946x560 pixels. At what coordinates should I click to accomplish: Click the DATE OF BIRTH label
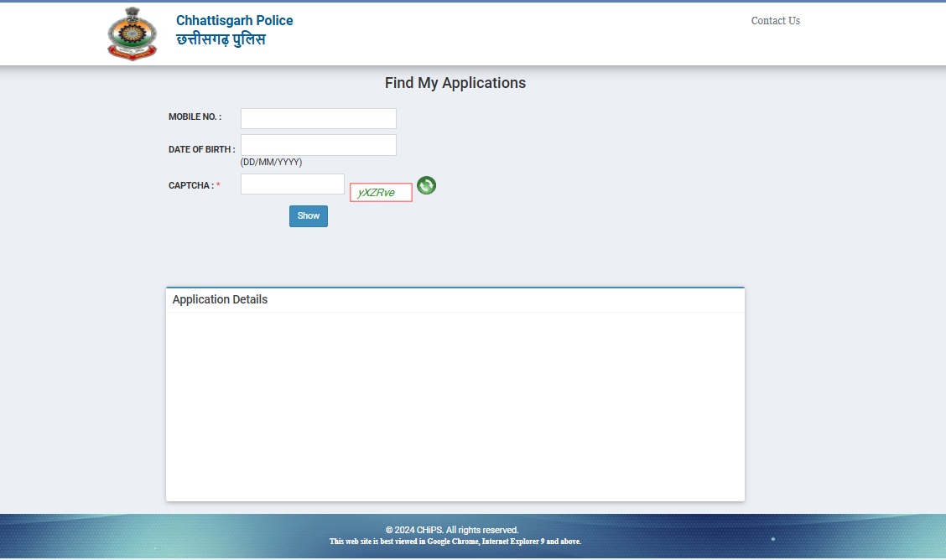[201, 149]
